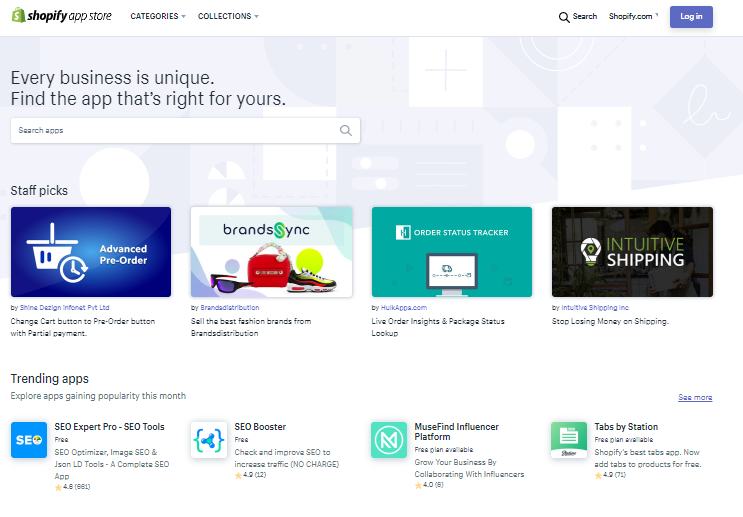Click the Shopify app store logo
Viewport: 743px width, 517px height.
[61, 16]
